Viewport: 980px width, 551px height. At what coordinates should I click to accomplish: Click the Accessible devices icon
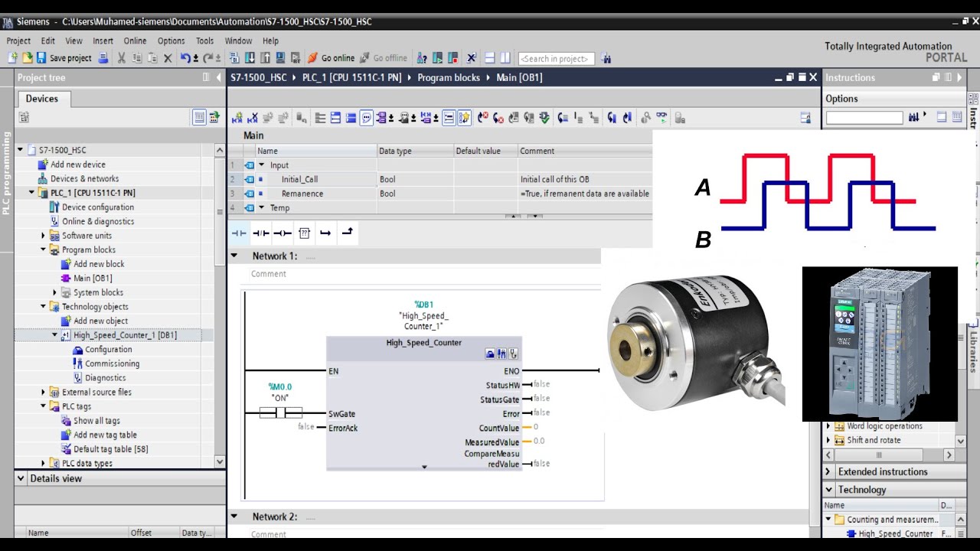click(x=422, y=58)
